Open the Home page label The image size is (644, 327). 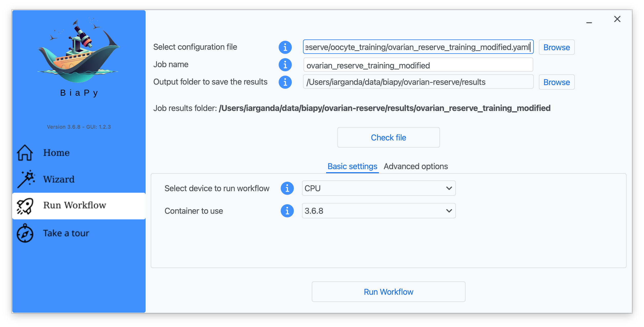pyautogui.click(x=56, y=153)
